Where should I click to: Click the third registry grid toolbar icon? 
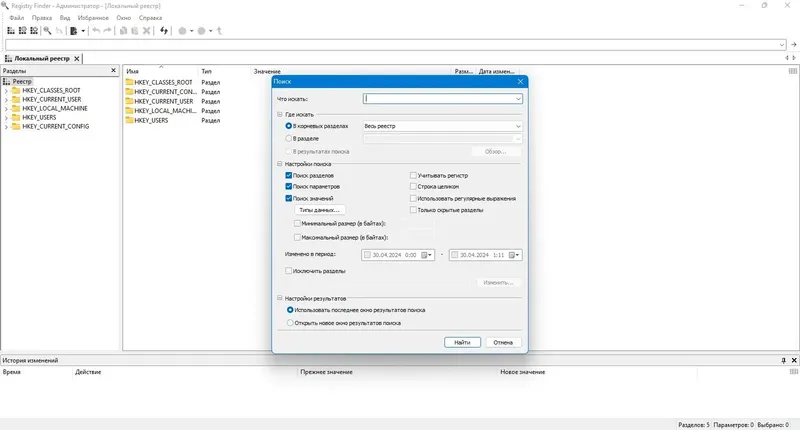(34, 31)
